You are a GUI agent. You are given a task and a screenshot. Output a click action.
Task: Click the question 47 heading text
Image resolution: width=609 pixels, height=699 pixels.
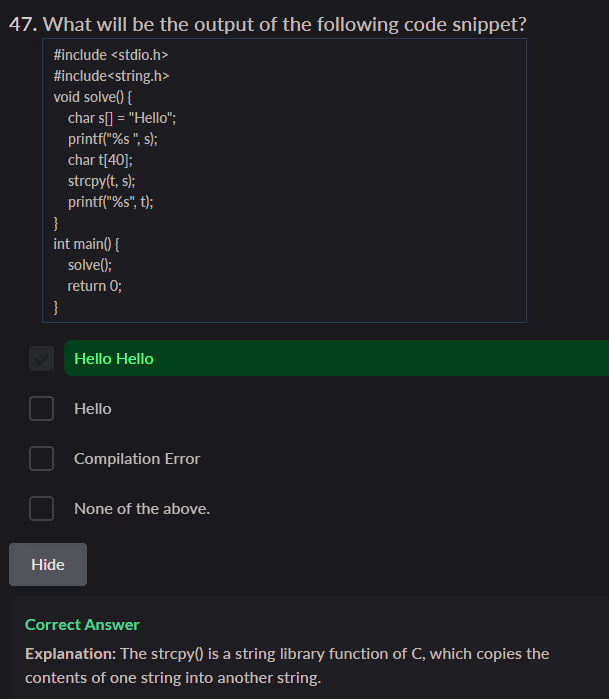coord(267,24)
